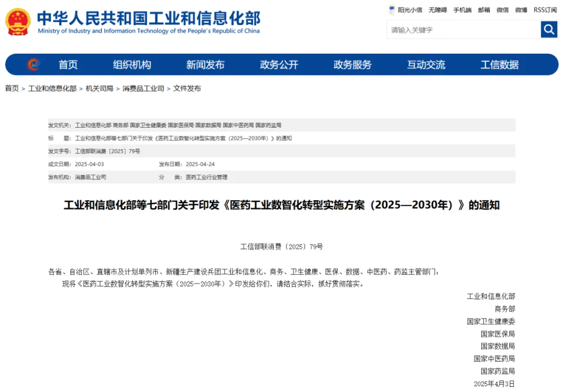Screen dimensions: 563x392
Task: Go to 首页 in the breadcrumb
Action: coord(12,88)
